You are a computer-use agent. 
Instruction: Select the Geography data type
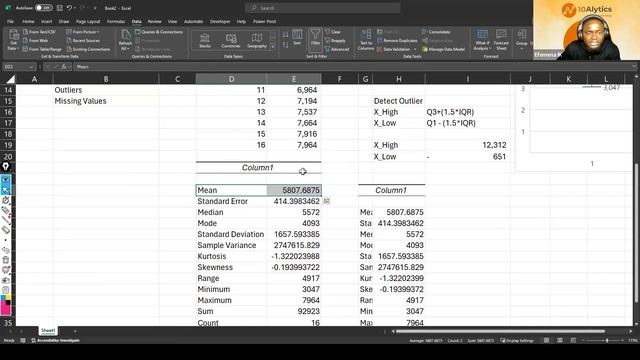tap(257, 41)
